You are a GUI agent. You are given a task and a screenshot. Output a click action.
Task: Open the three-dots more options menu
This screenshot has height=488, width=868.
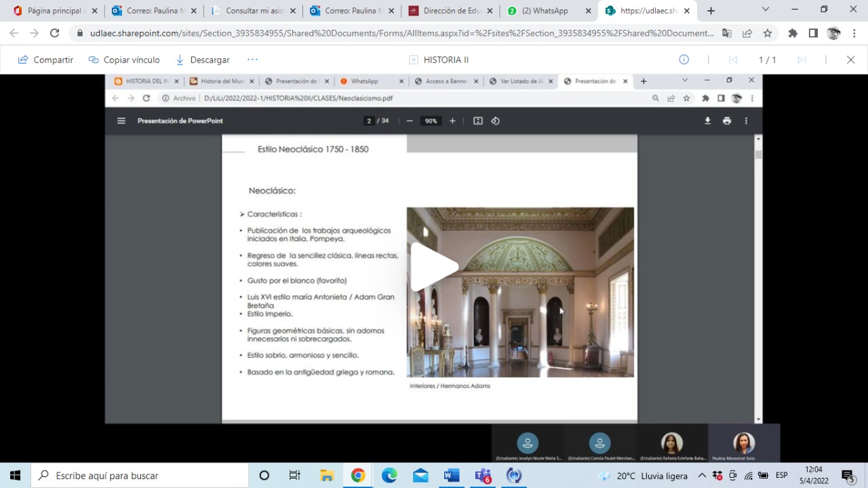tap(252, 60)
